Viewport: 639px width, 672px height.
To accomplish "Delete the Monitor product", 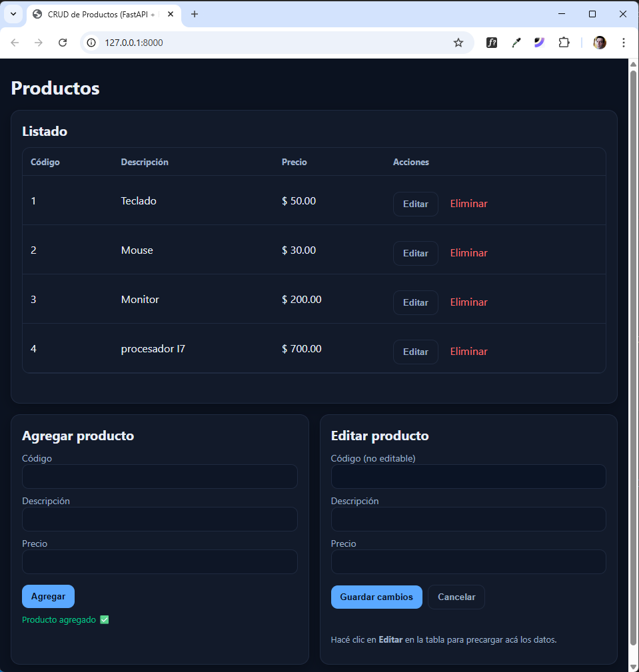I will (468, 302).
